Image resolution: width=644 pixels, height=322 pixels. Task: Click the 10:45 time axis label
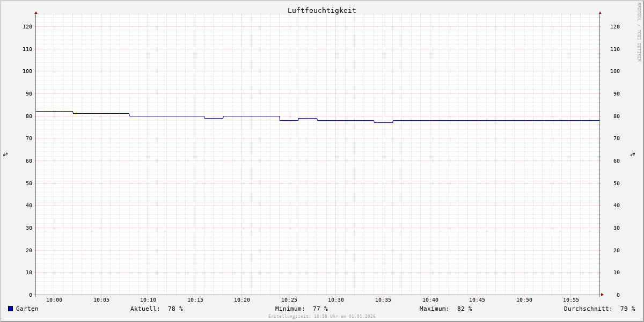click(x=477, y=300)
